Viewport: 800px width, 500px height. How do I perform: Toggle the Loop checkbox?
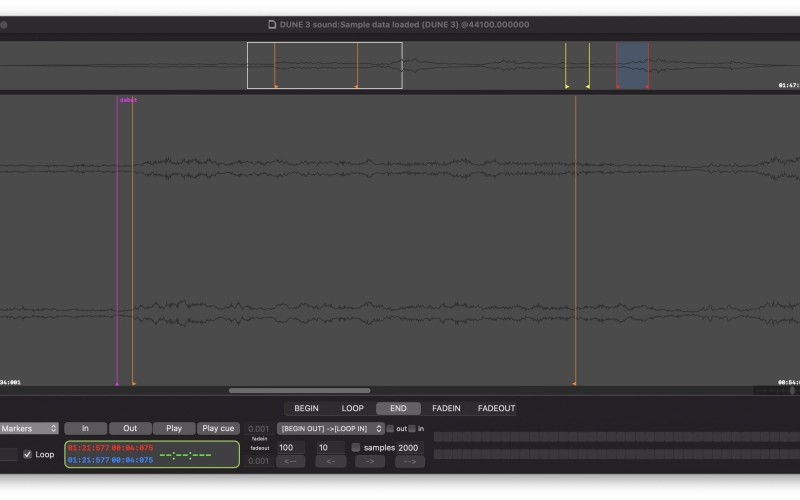(x=28, y=454)
